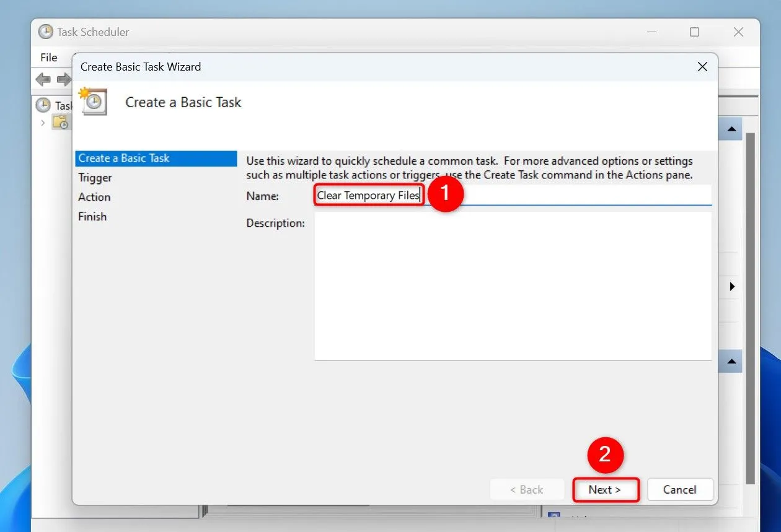Viewport: 781px width, 532px height.
Task: Click the disabled Back button
Action: [527, 489]
